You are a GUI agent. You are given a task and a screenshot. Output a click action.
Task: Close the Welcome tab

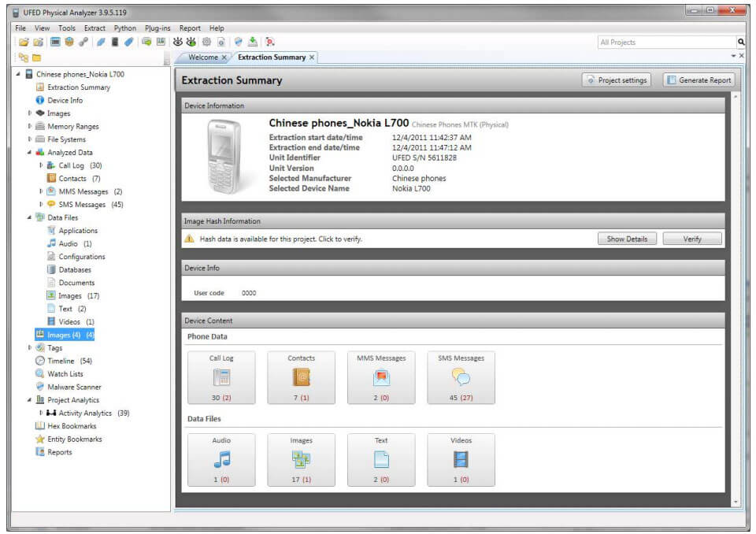coord(224,57)
